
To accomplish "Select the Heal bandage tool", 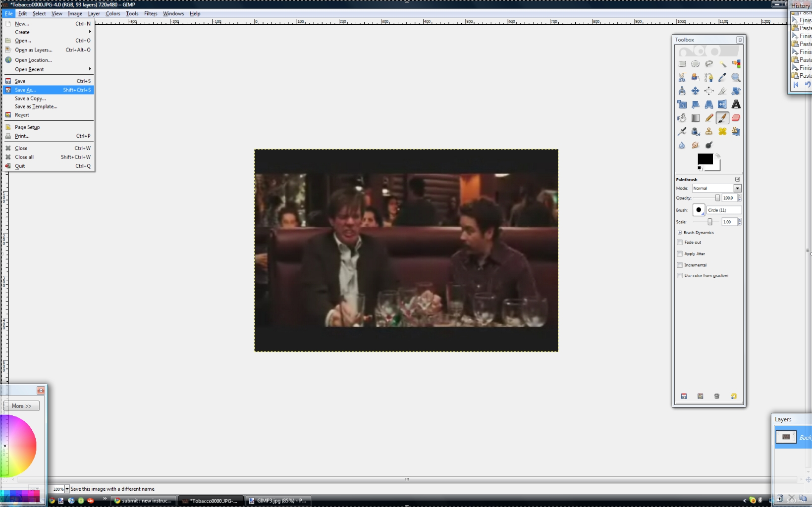I will tap(722, 131).
